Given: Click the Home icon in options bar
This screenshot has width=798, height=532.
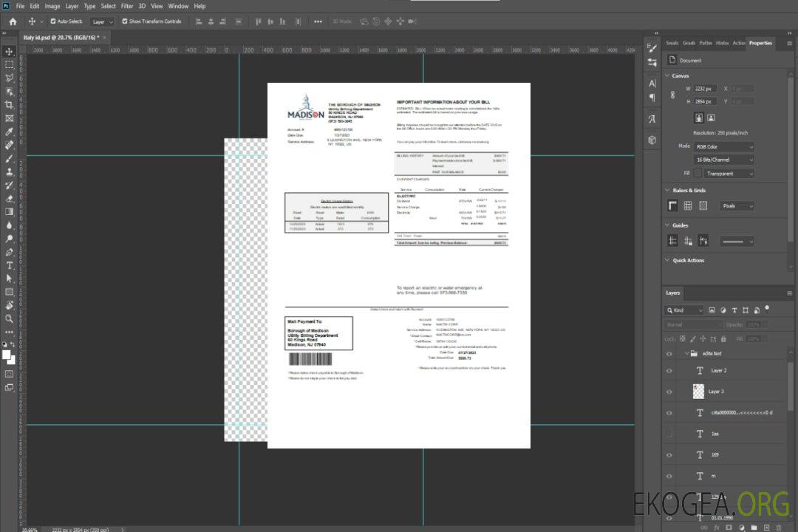Looking at the screenshot, I should coord(13,21).
